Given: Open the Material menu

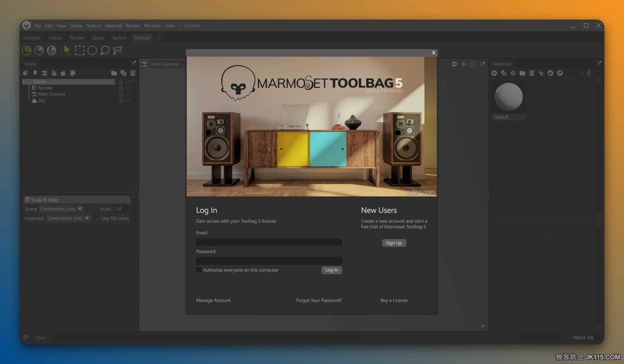Looking at the screenshot, I should pyautogui.click(x=113, y=26).
